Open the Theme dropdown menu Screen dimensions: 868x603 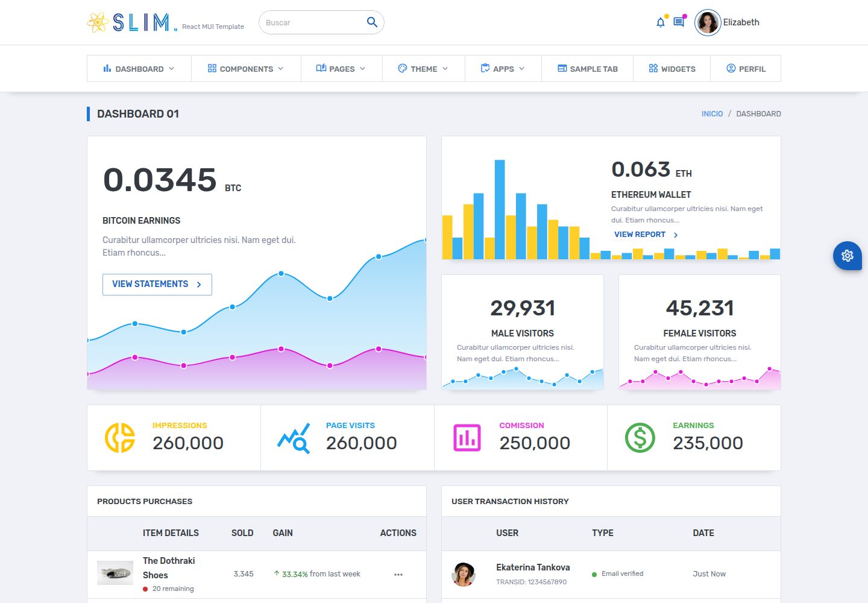click(424, 69)
